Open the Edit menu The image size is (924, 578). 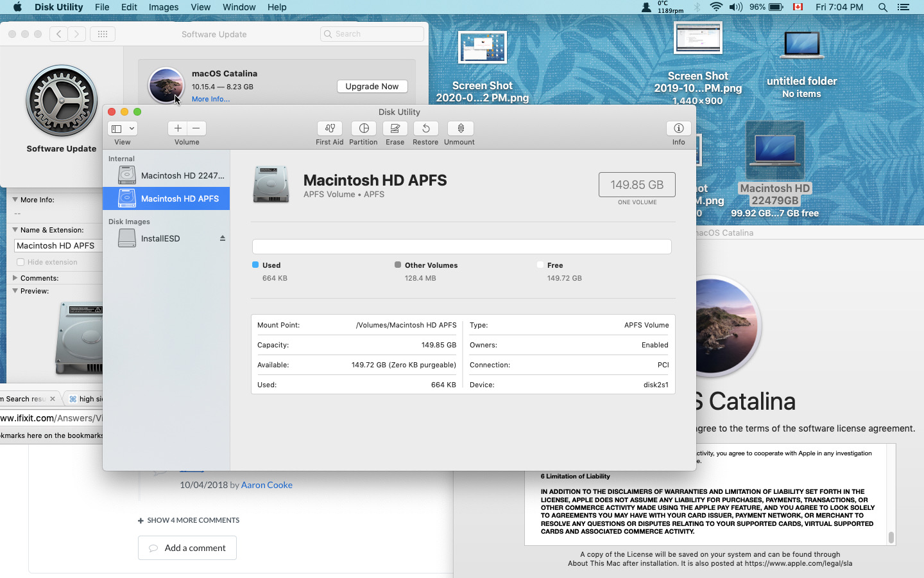point(129,7)
